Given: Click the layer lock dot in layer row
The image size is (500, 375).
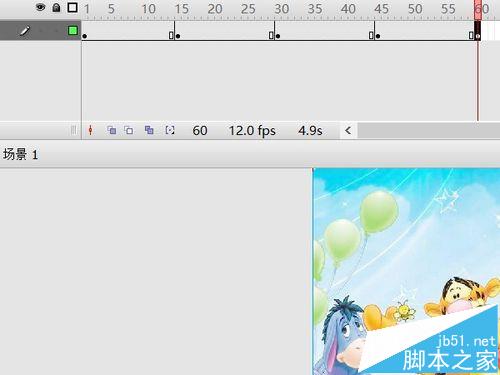Looking at the screenshot, I should pyautogui.click(x=56, y=31).
